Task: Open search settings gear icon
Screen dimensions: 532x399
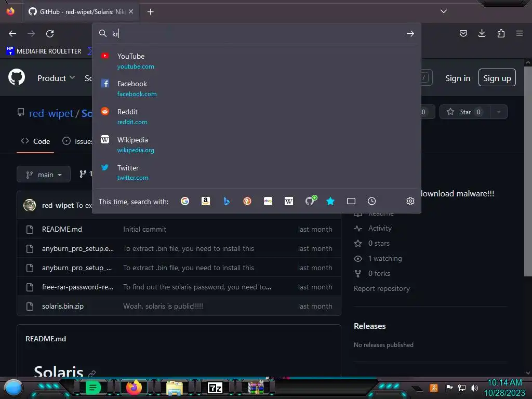Action: pos(410,201)
